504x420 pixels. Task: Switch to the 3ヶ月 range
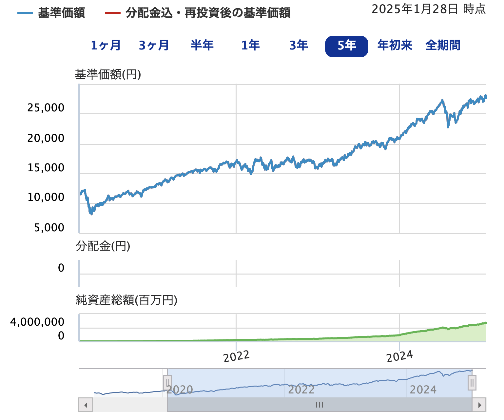click(154, 46)
